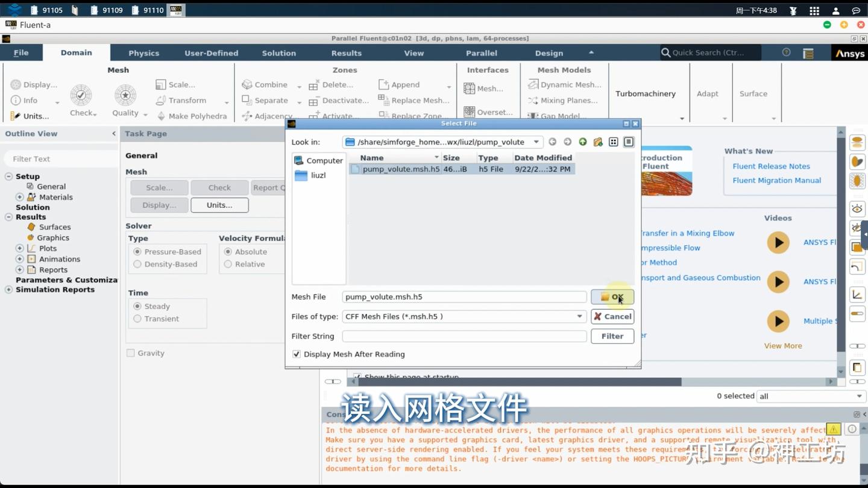
Task: Open the selection filter 'all' dropdown
Action: [x=811, y=396]
